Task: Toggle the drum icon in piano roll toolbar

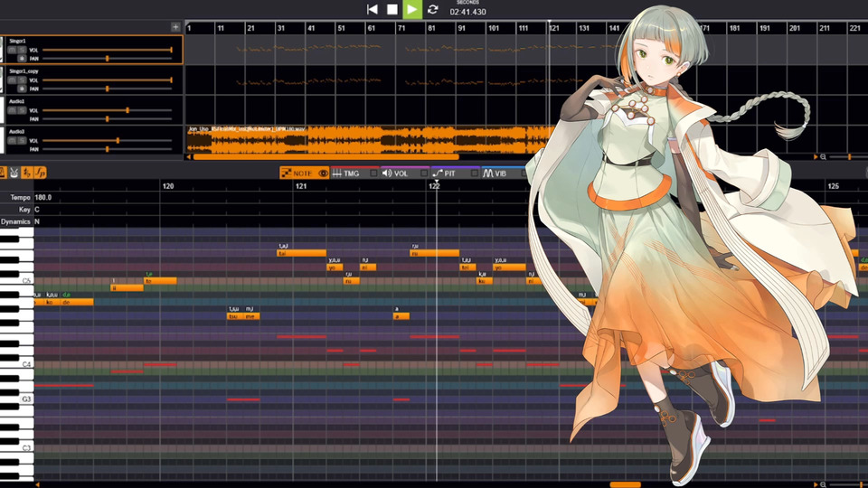Action: pos(14,173)
